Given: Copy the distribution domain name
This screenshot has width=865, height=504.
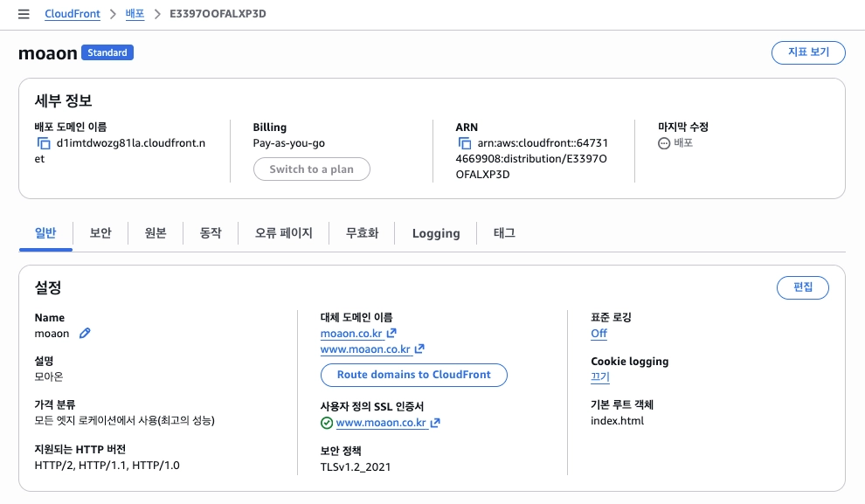Looking at the screenshot, I should tap(44, 143).
